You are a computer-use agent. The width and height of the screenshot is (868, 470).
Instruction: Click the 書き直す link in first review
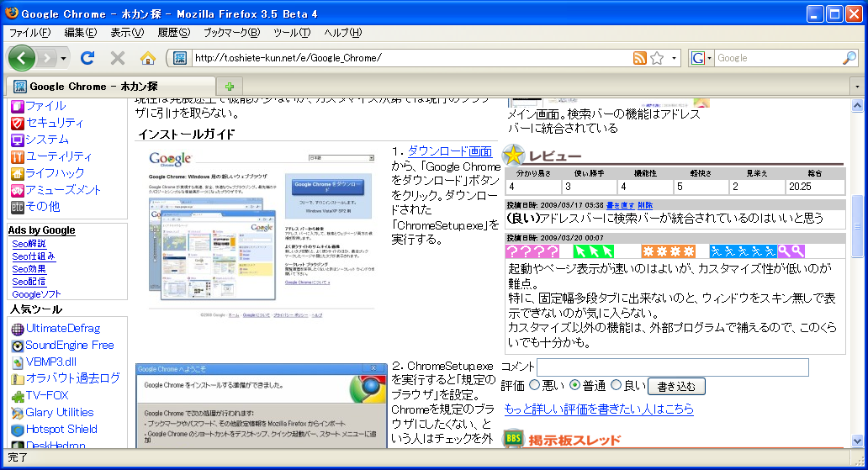coord(620,205)
